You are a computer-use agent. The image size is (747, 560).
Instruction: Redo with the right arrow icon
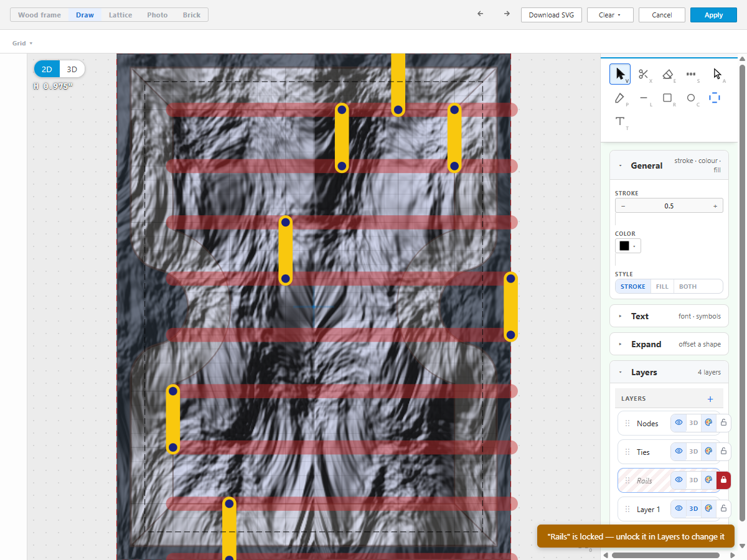pyautogui.click(x=507, y=14)
